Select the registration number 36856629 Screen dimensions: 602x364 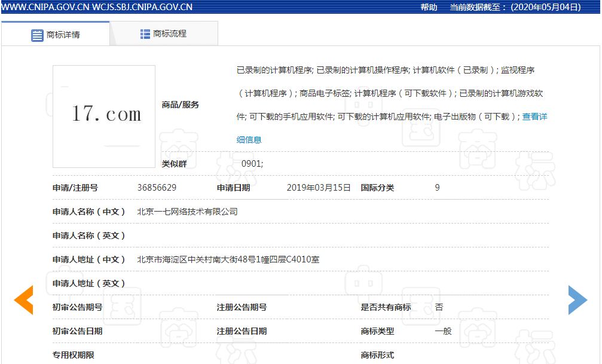157,188
